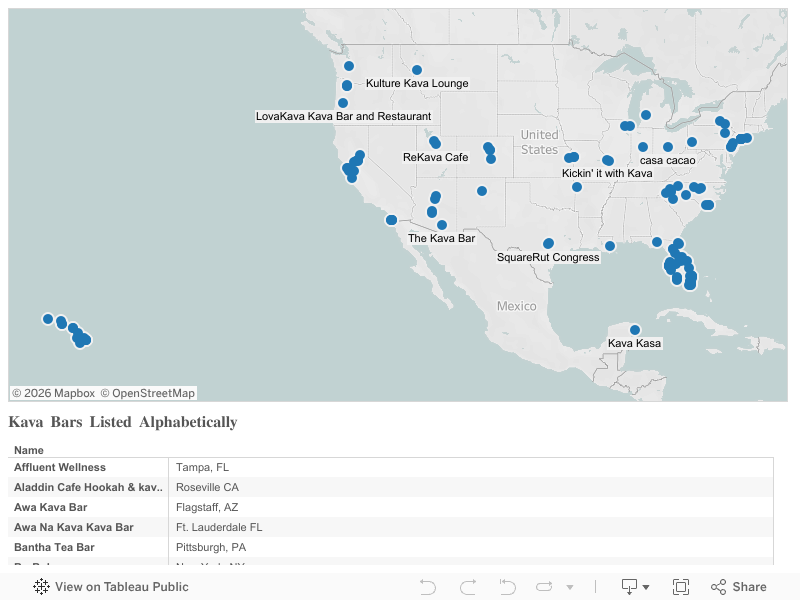The image size is (800, 600).
Task: Click the Share nodes icon
Action: [718, 586]
